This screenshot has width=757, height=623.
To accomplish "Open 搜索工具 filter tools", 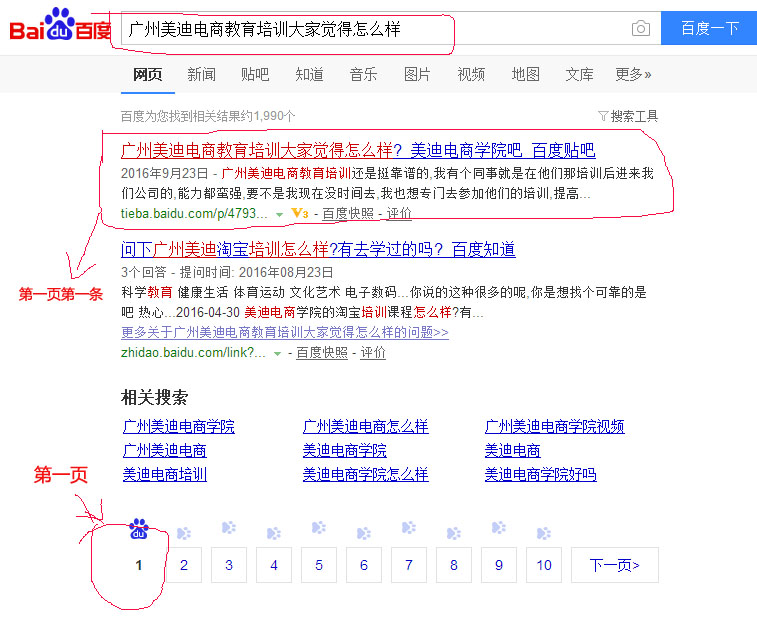I will pyautogui.click(x=628, y=116).
